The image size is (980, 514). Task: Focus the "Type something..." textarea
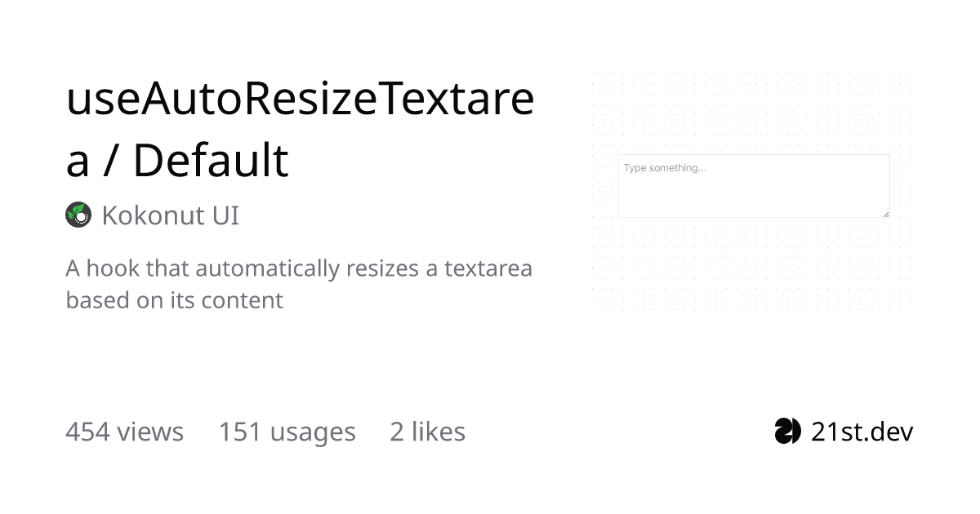(754, 186)
